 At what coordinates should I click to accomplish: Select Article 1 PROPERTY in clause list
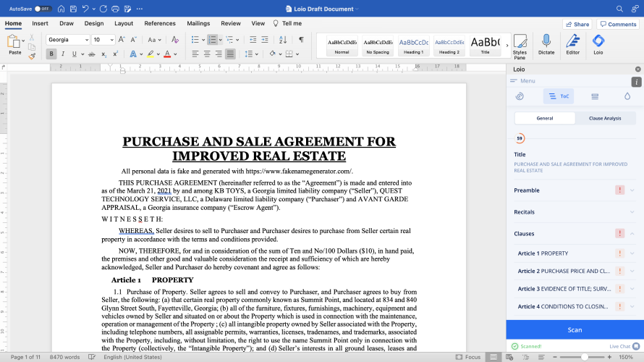[543, 253]
